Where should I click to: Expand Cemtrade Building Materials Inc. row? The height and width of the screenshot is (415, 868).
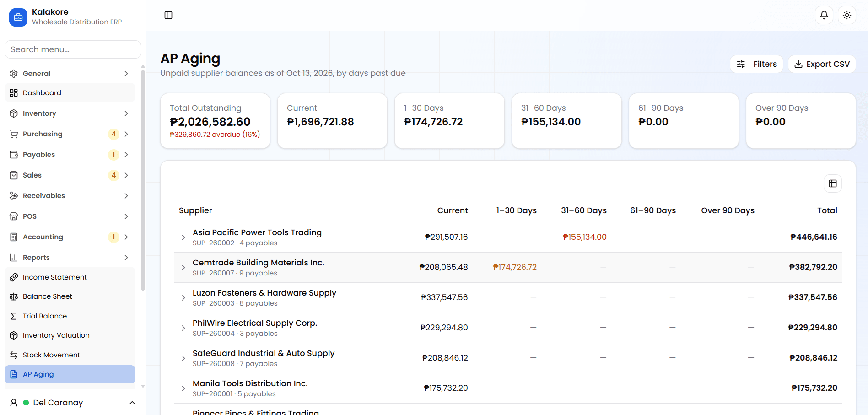point(183,268)
